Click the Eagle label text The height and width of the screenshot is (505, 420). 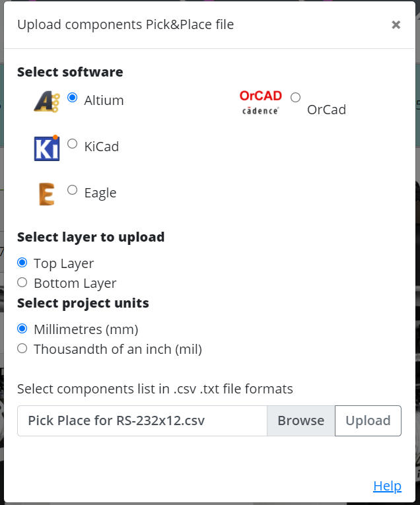pos(100,193)
